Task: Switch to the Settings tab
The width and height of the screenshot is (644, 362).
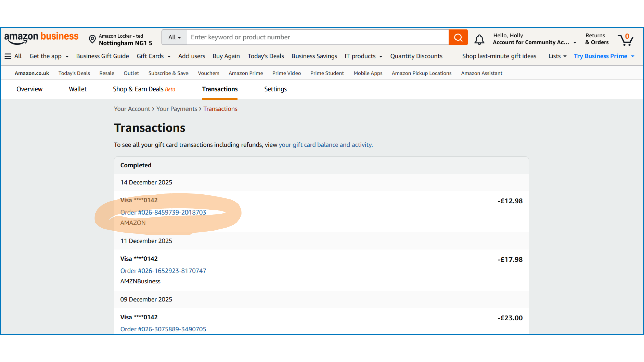Action: (x=275, y=89)
